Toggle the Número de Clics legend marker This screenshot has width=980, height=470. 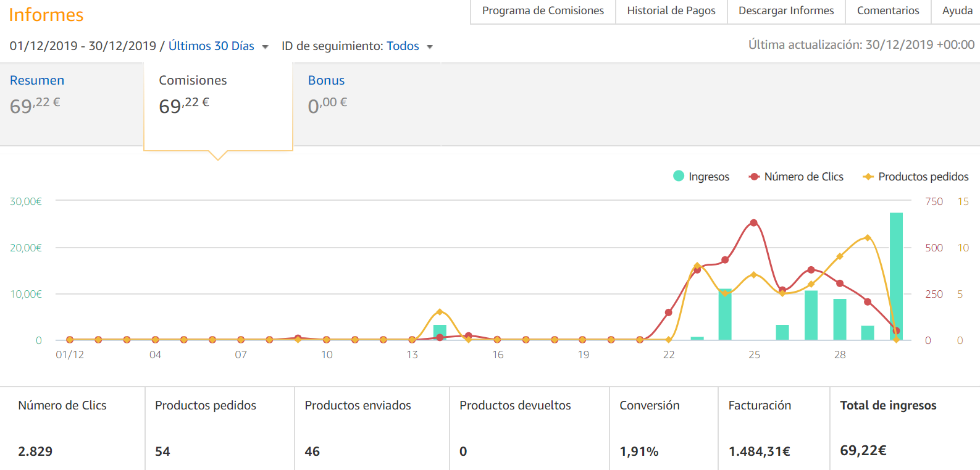754,177
